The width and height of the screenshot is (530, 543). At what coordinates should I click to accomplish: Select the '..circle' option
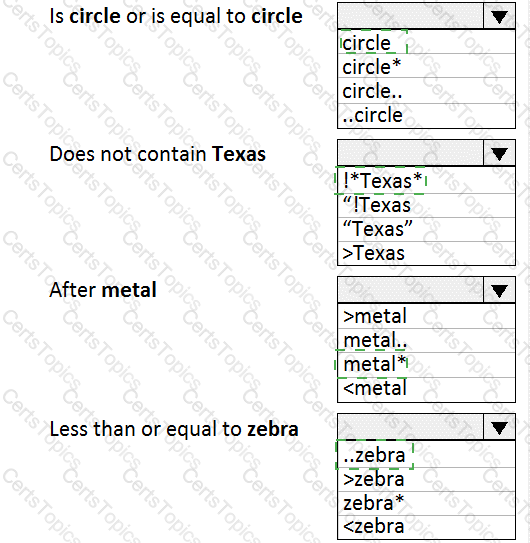[x=426, y=116]
